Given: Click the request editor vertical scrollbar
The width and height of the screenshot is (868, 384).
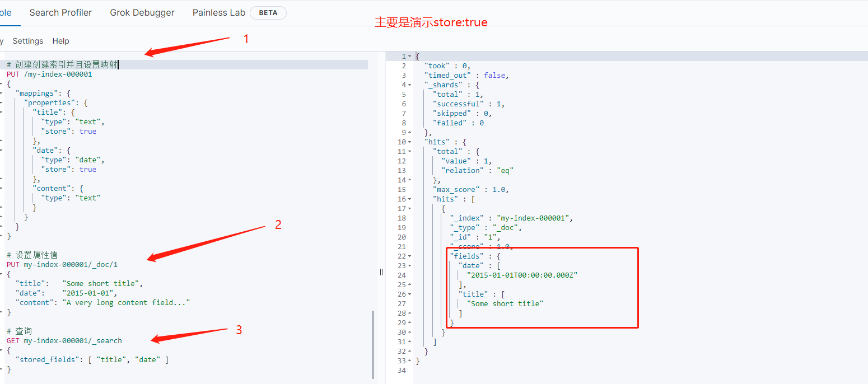Looking at the screenshot, I should pos(373,344).
